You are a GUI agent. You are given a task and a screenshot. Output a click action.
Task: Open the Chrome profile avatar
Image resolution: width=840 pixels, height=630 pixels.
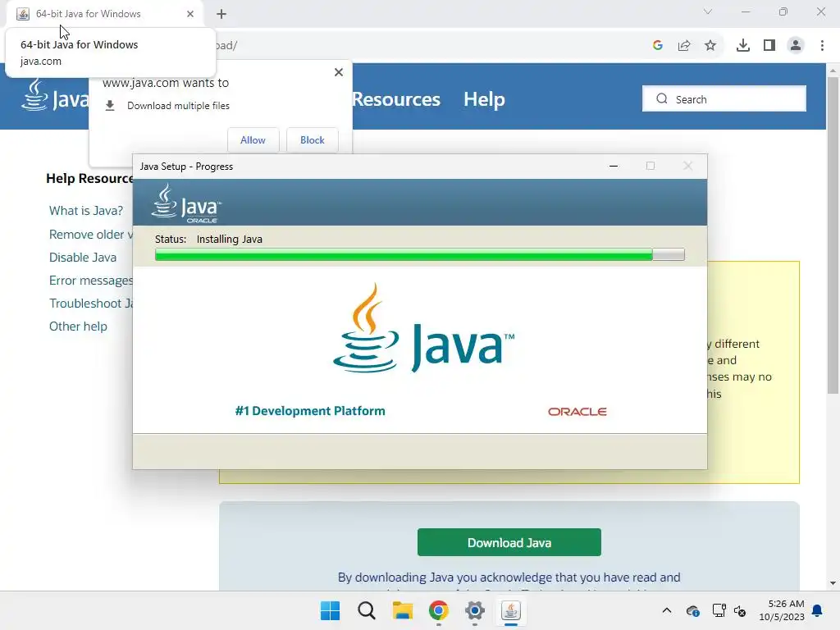point(796,46)
